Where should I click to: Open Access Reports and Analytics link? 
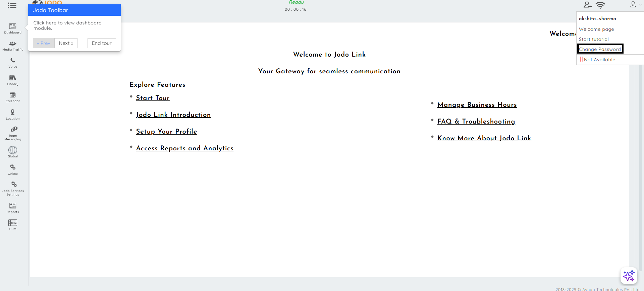click(x=185, y=148)
